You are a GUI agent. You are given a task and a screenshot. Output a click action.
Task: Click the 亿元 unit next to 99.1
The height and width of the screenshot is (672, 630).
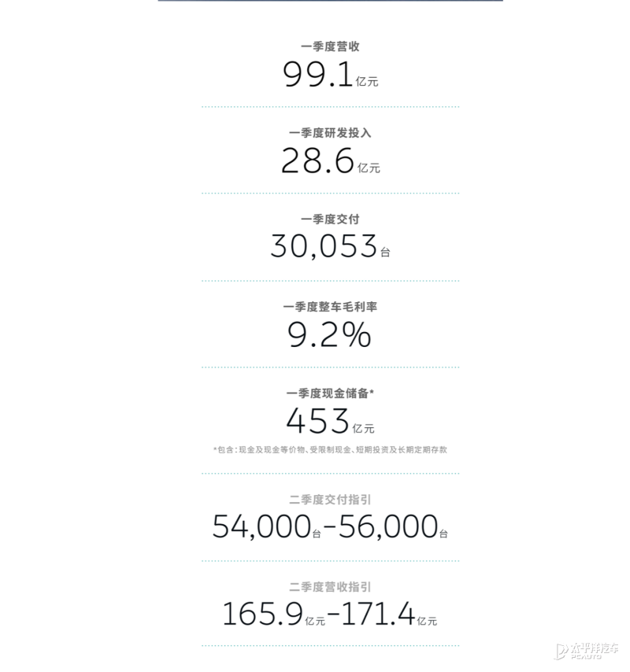(x=367, y=81)
